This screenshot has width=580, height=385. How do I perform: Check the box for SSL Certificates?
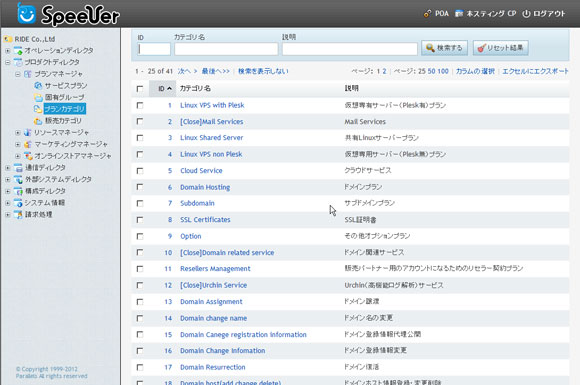pyautogui.click(x=140, y=220)
